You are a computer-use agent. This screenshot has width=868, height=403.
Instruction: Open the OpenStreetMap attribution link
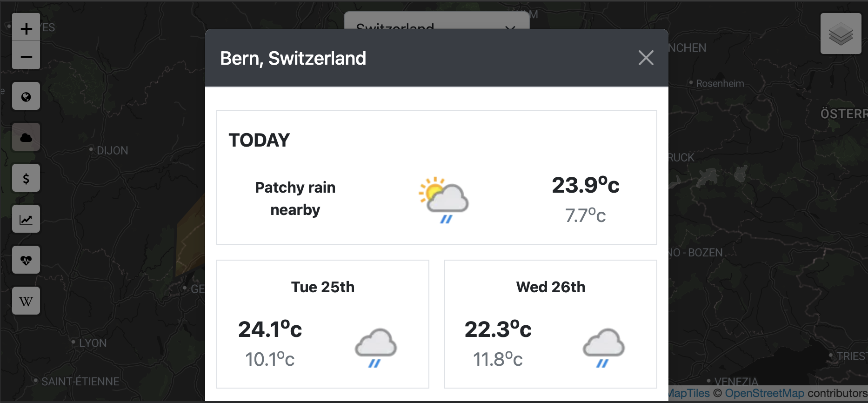[764, 393]
